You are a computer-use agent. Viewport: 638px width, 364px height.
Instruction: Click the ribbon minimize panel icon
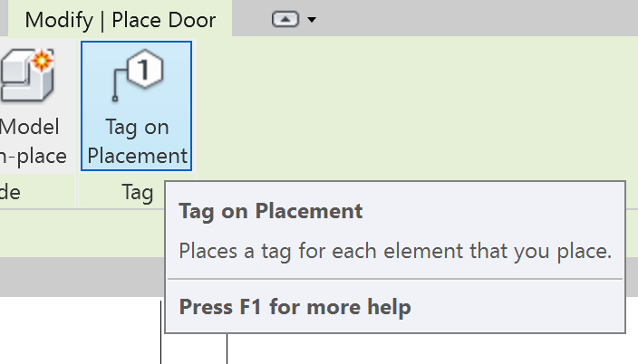(285, 19)
